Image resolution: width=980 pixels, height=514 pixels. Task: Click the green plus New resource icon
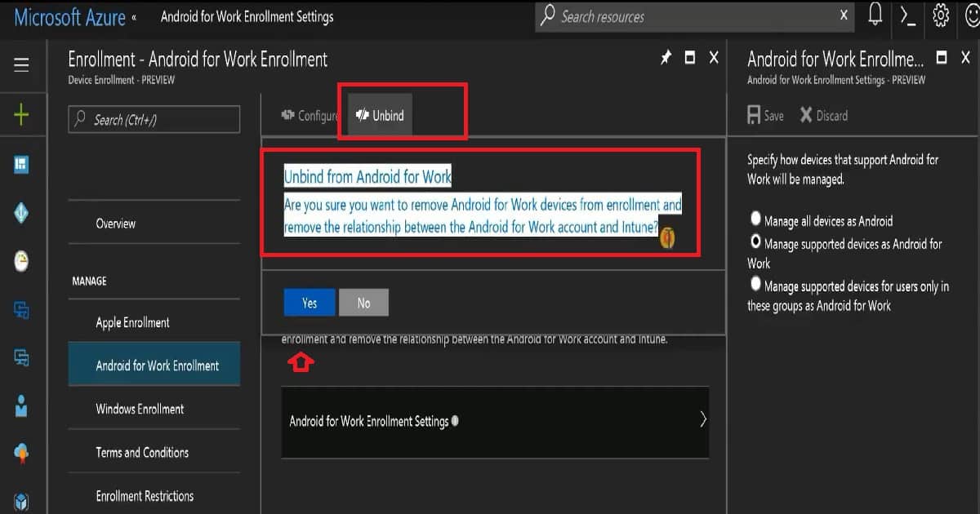click(x=21, y=115)
